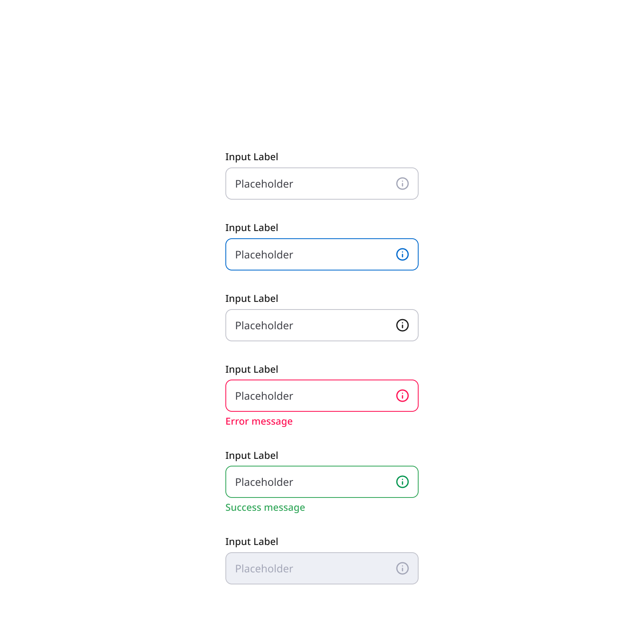The image size is (644, 644).
Task: Select the first Input Label text
Action: [x=252, y=157]
